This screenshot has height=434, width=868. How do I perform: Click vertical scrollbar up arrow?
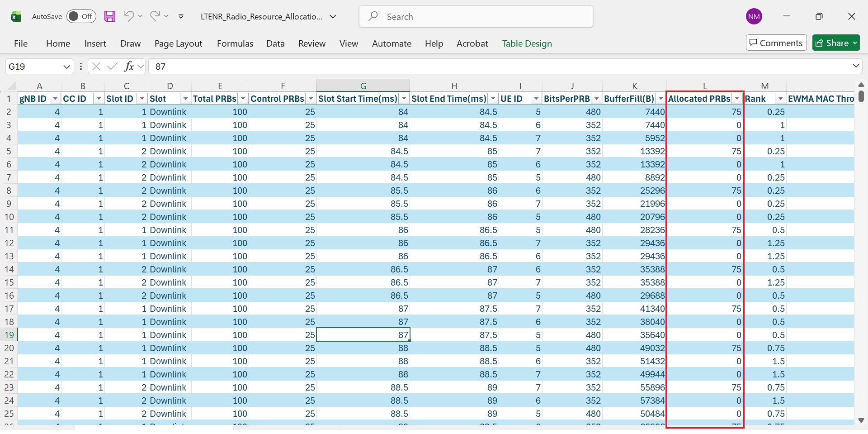[x=861, y=85]
